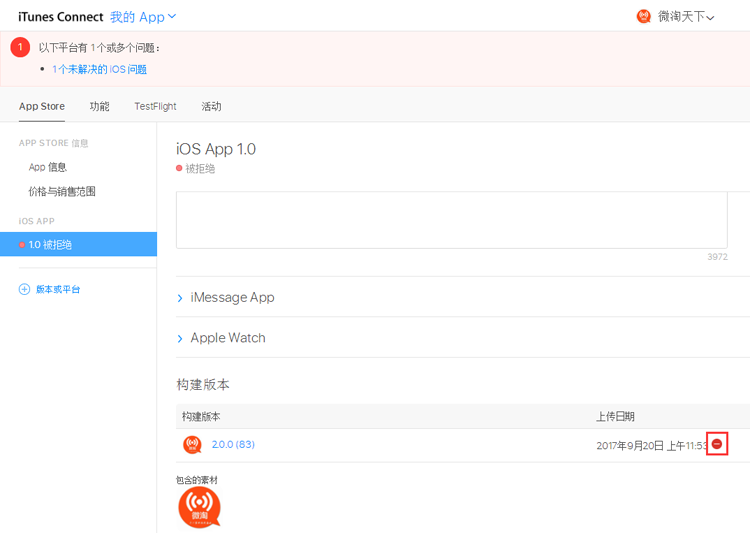Screen dimensions: 750x533
Task: Click the plus icon beside 版本或平台
Action: coord(24,289)
